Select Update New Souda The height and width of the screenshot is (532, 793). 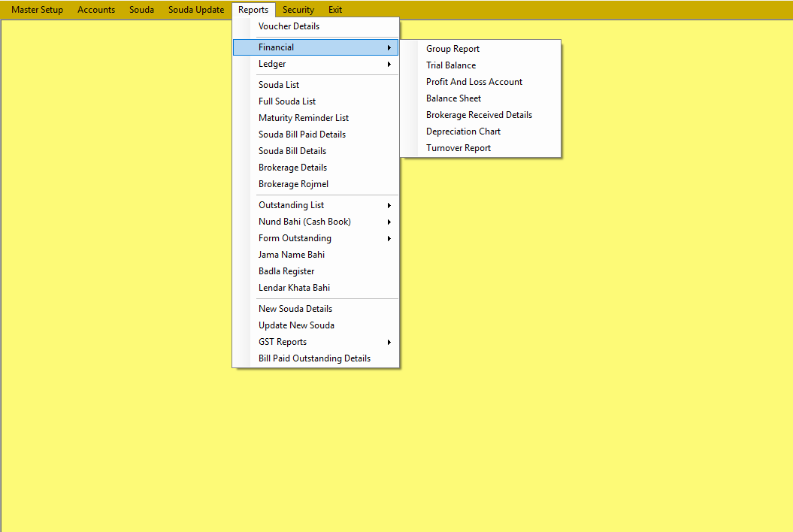(x=316, y=325)
